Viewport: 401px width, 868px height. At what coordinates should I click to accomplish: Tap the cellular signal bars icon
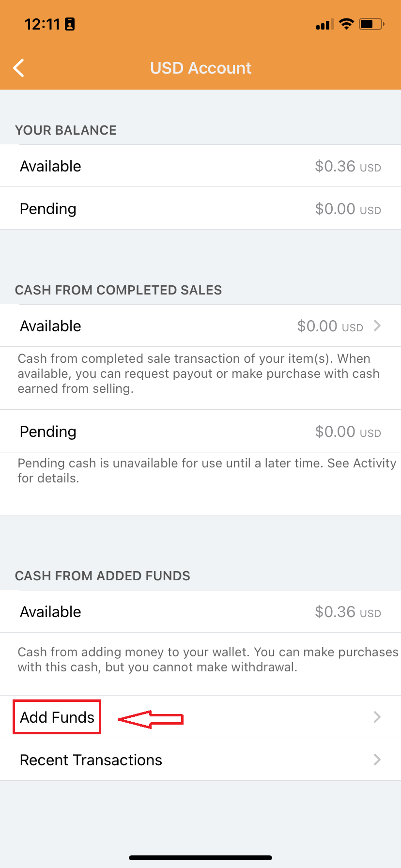324,25
